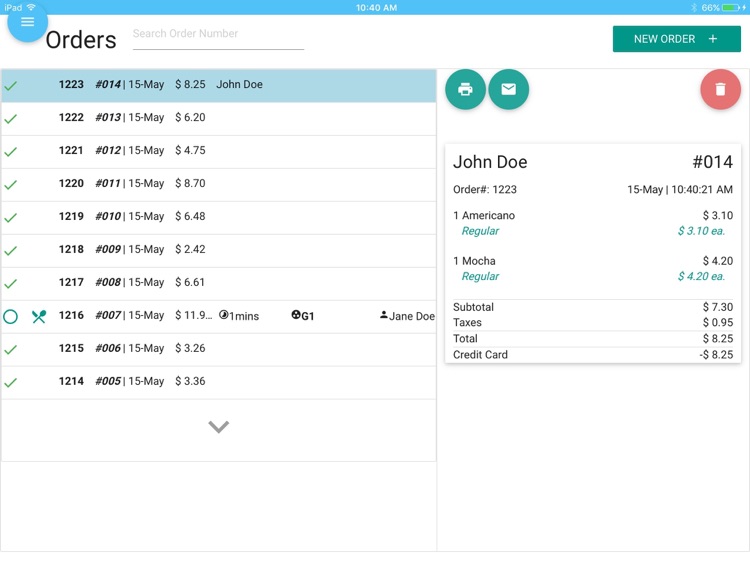The height and width of the screenshot is (563, 750).
Task: Click the checkmark on order 1214
Action: [x=11, y=383]
